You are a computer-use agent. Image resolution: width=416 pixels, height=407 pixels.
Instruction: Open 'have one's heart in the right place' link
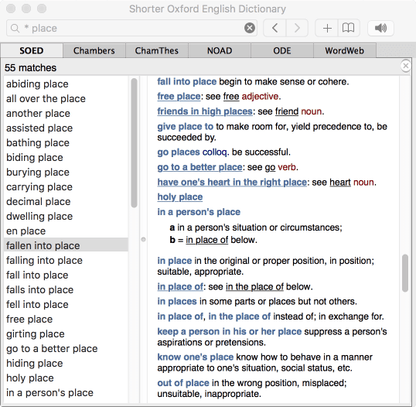coord(232,182)
